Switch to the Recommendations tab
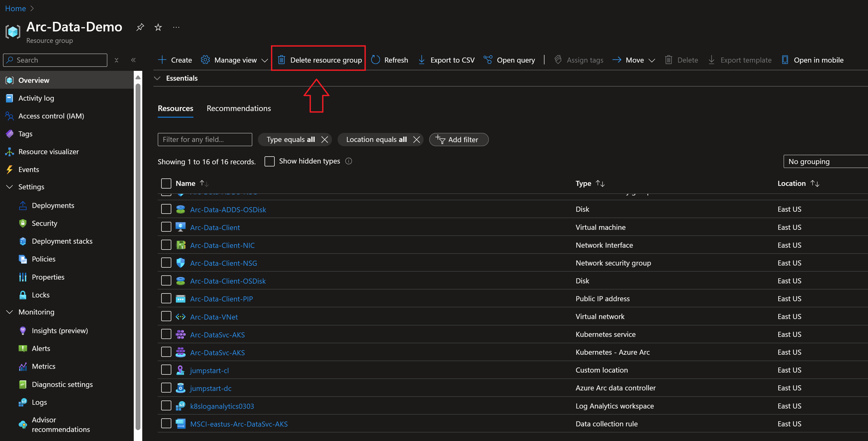Image resolution: width=868 pixels, height=441 pixels. tap(238, 108)
